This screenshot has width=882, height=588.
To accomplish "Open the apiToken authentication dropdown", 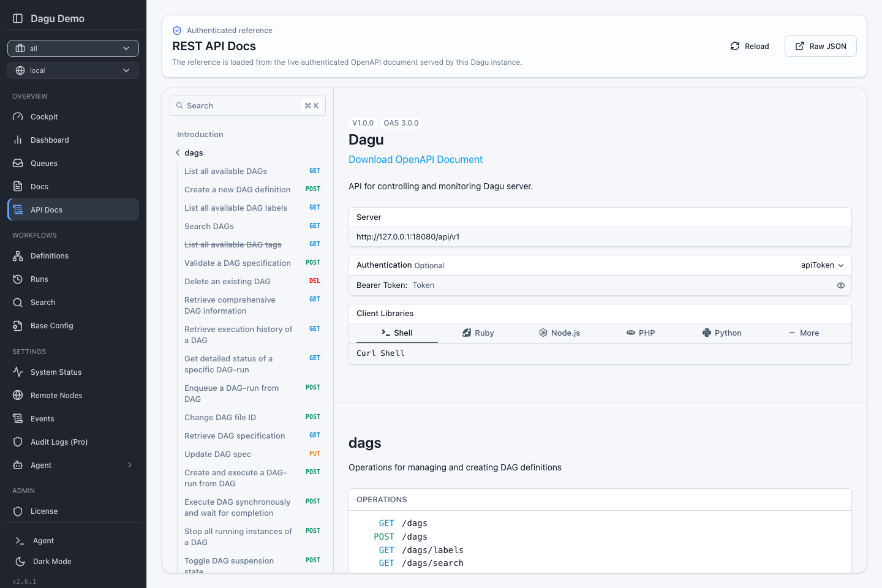I will 823,265.
